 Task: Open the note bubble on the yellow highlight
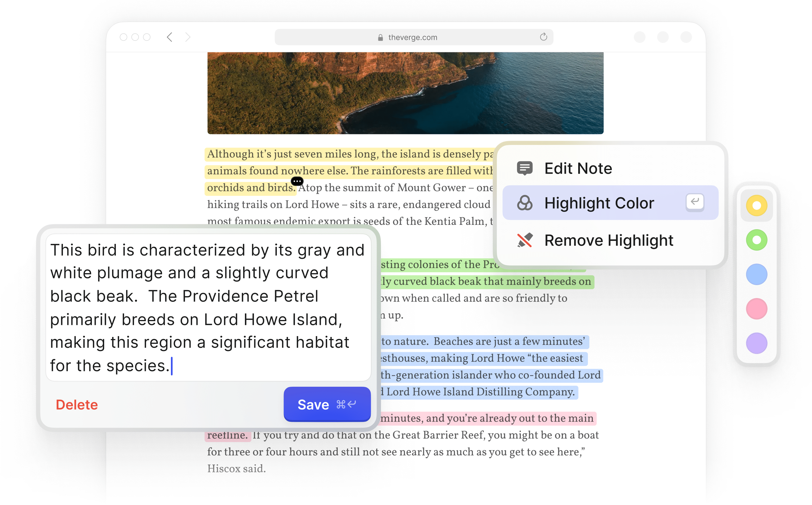pos(297,181)
